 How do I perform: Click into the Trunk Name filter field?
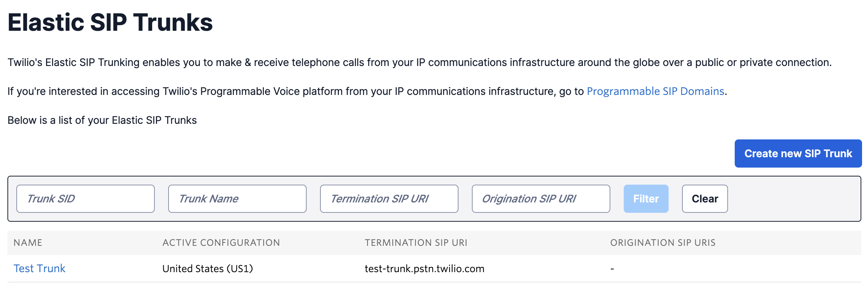[237, 199]
